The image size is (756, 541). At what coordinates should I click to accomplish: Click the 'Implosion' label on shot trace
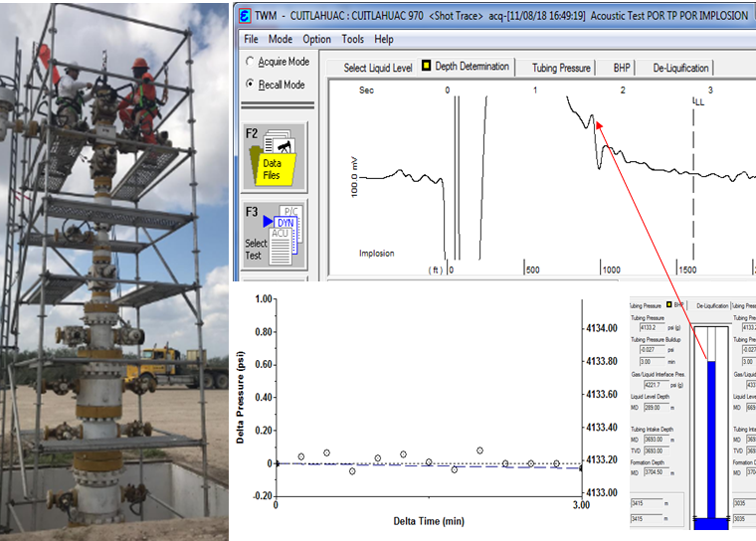[377, 254]
